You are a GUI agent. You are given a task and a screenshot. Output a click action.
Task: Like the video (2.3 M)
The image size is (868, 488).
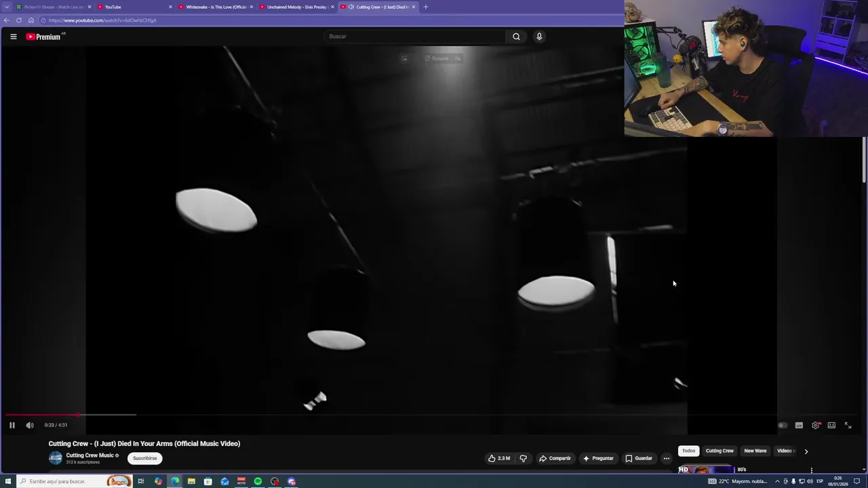(x=499, y=458)
